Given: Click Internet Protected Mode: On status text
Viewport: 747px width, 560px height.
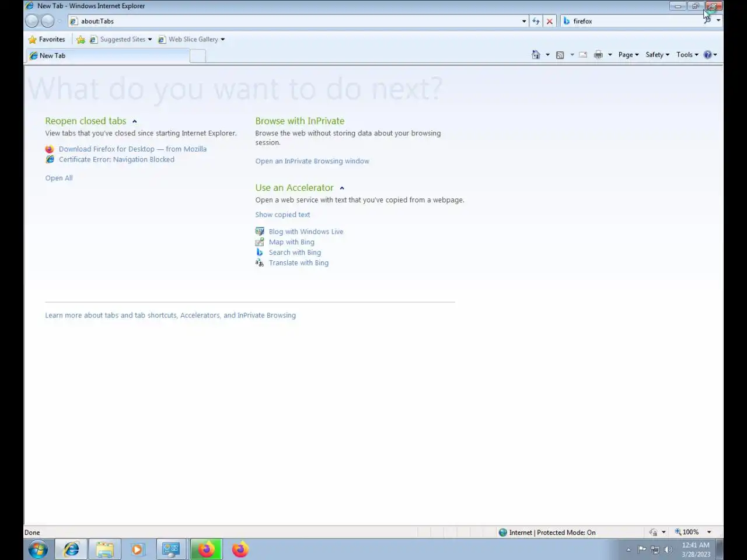Looking at the screenshot, I should [552, 532].
